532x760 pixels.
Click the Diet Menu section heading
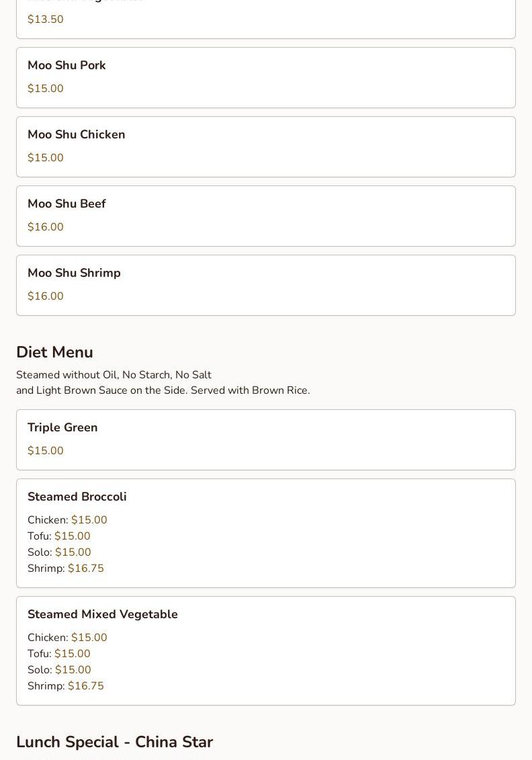55,352
